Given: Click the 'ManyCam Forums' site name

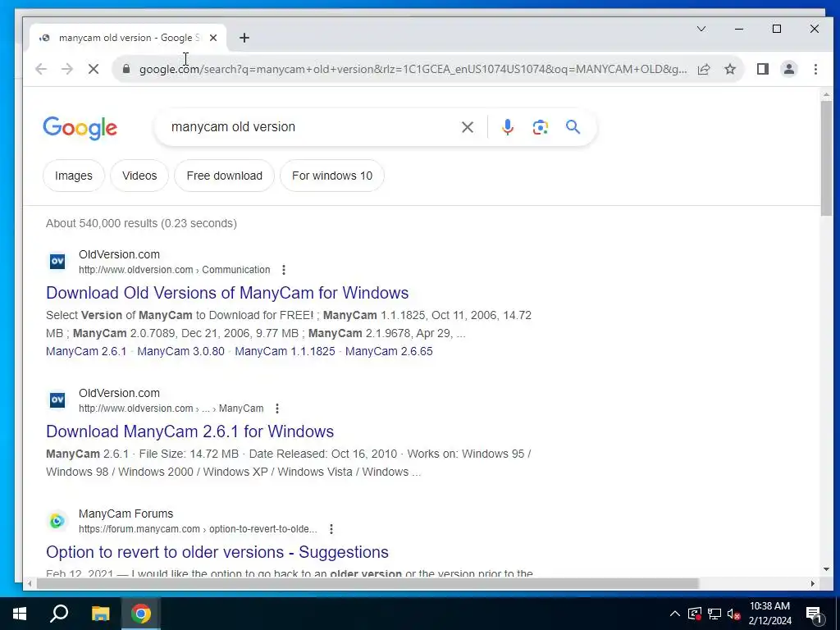Looking at the screenshot, I should click(x=126, y=514).
